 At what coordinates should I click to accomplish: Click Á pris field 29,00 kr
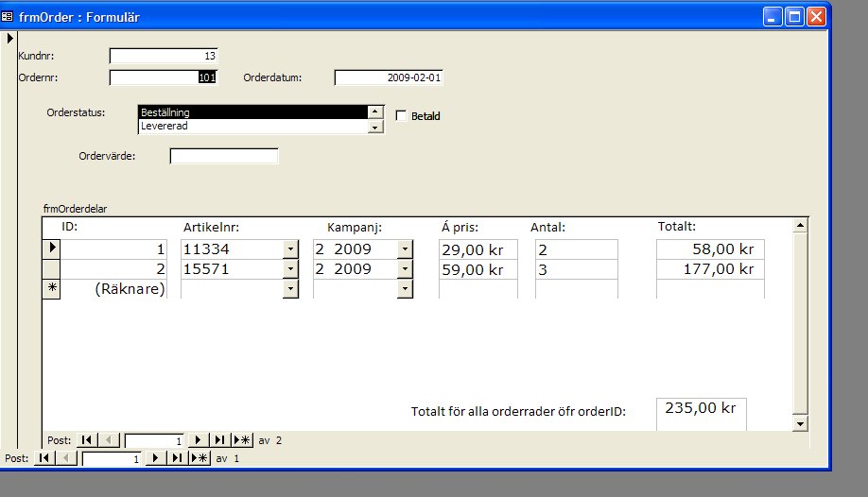(x=478, y=249)
